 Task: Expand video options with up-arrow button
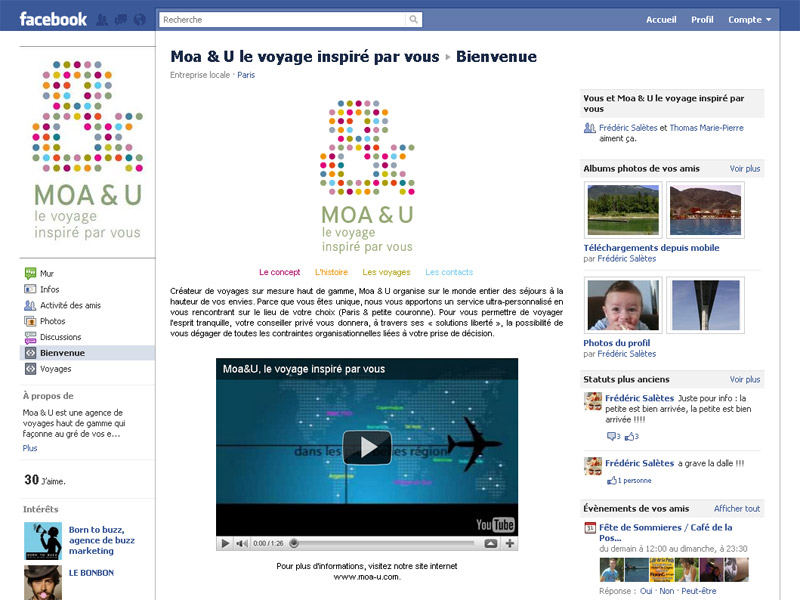point(490,543)
